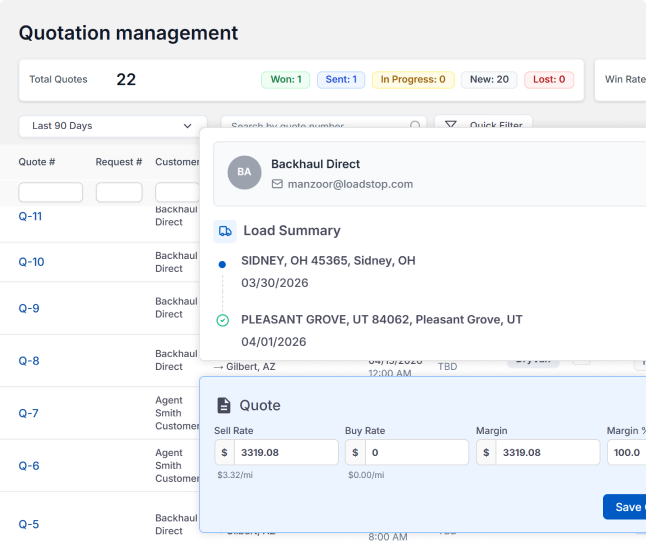Sort by Quote # column header
The image size is (646, 550).
[37, 162]
